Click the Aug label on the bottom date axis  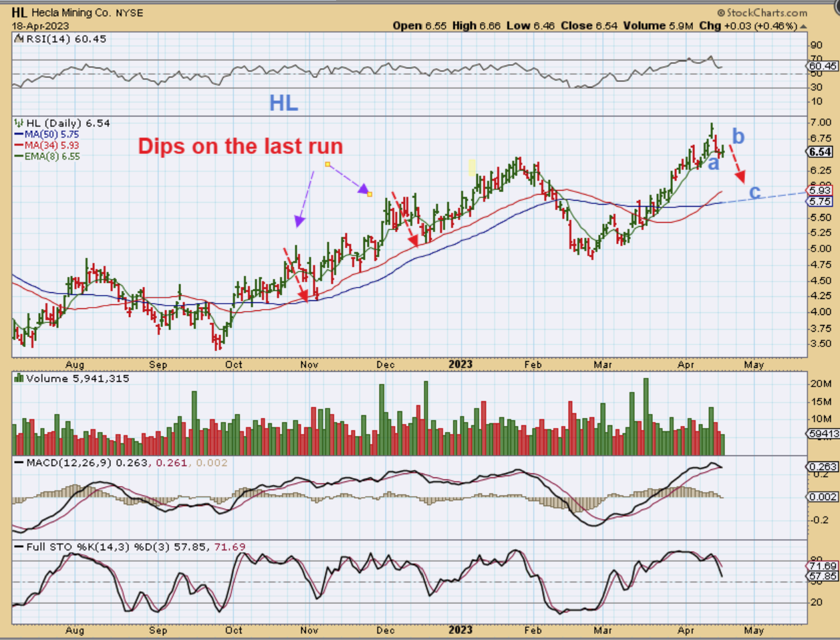pyautogui.click(x=75, y=630)
